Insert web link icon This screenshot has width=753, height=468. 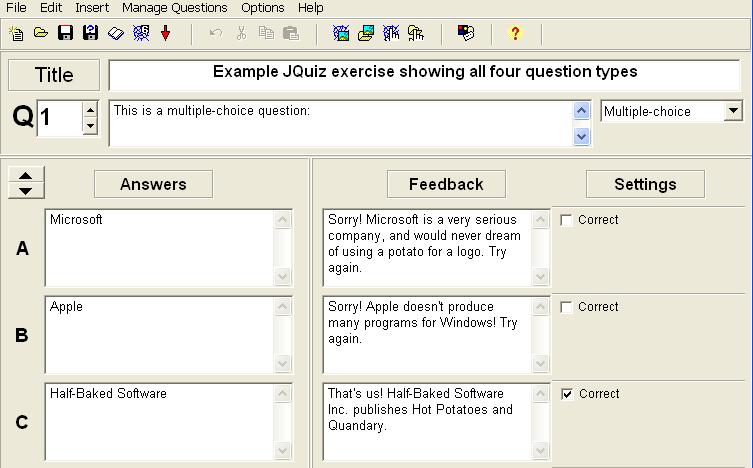click(391, 33)
